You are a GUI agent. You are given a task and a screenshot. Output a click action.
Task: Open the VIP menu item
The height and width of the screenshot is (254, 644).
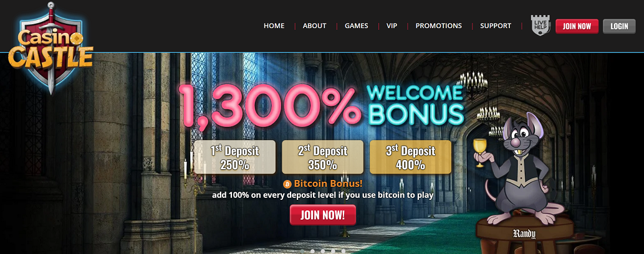click(392, 26)
